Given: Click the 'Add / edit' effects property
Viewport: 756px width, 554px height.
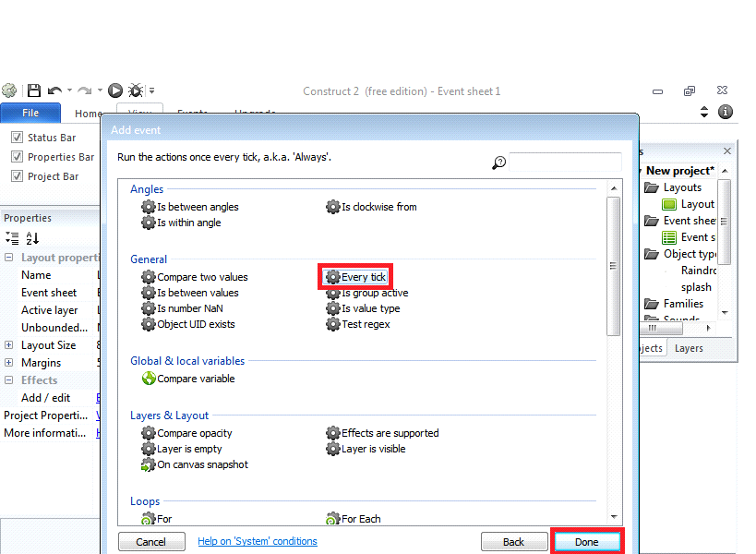Looking at the screenshot, I should pyautogui.click(x=46, y=398).
